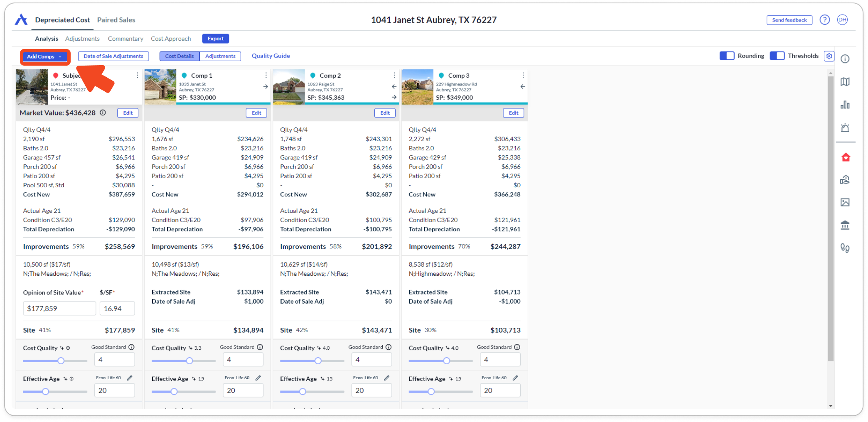The height and width of the screenshot is (422, 868).
Task: Click the settings gear next to Thresholds
Action: click(829, 56)
